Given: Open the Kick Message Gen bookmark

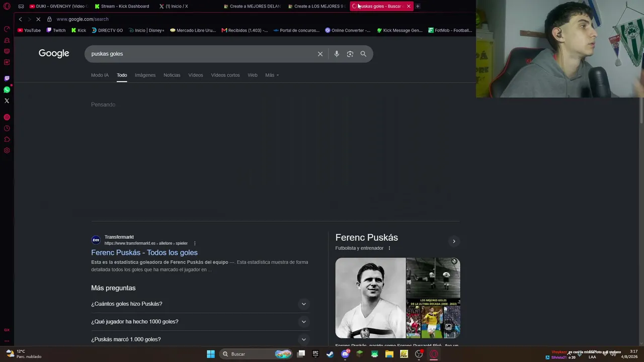Looking at the screenshot, I should tap(399, 30).
